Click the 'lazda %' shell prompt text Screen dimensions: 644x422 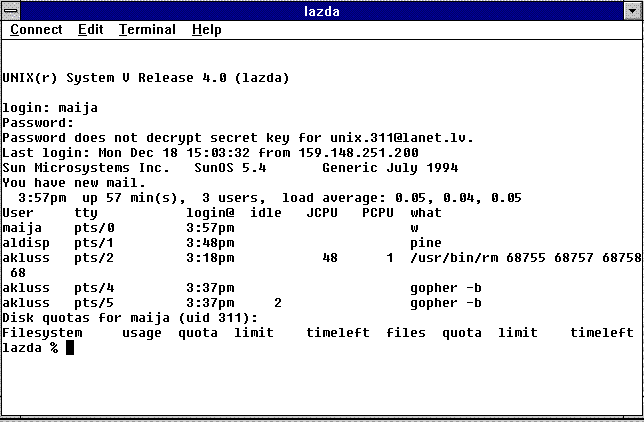30,348
